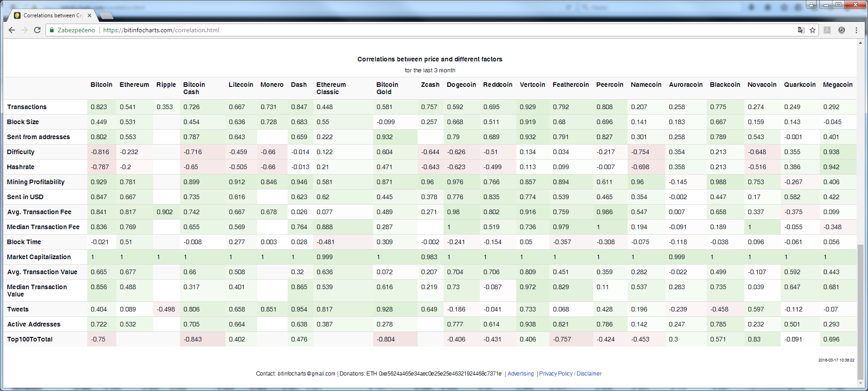This screenshot has width=868, height=391.
Task: Click the Bitcoin column header
Action: 101,85
